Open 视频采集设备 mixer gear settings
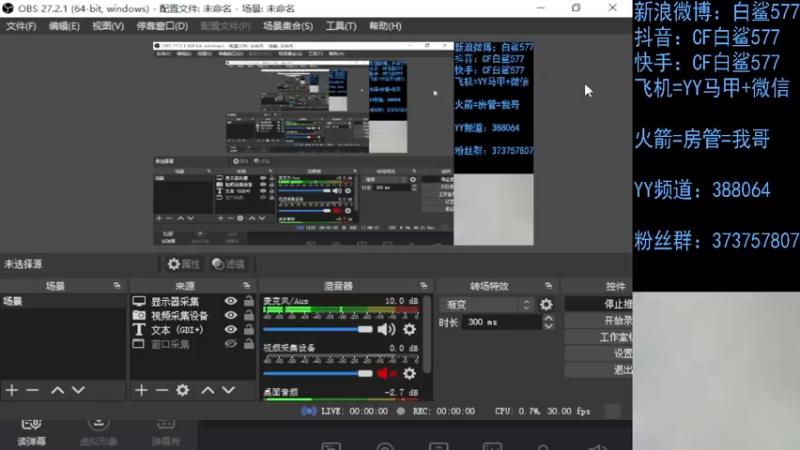Screen dimensions: 800x450 (409, 373)
